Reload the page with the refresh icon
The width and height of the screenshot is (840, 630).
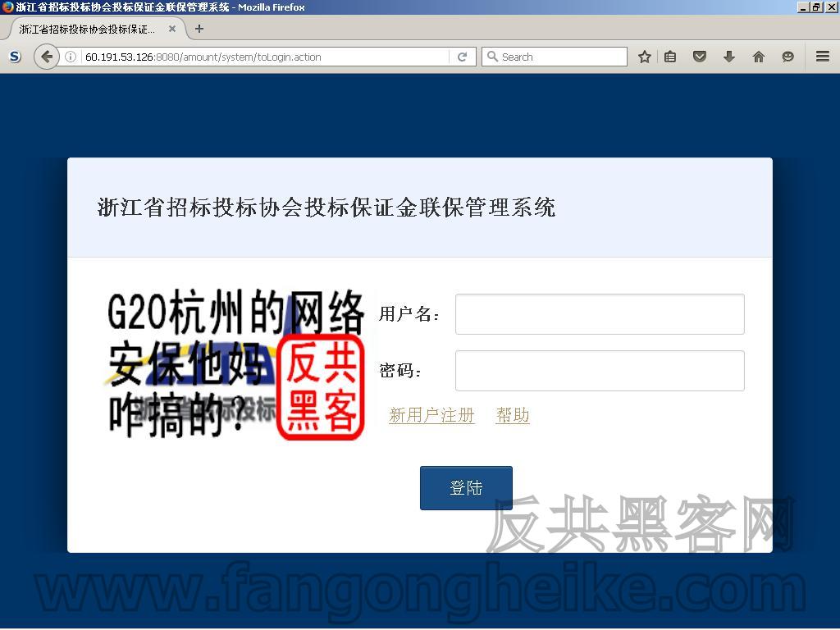click(462, 57)
